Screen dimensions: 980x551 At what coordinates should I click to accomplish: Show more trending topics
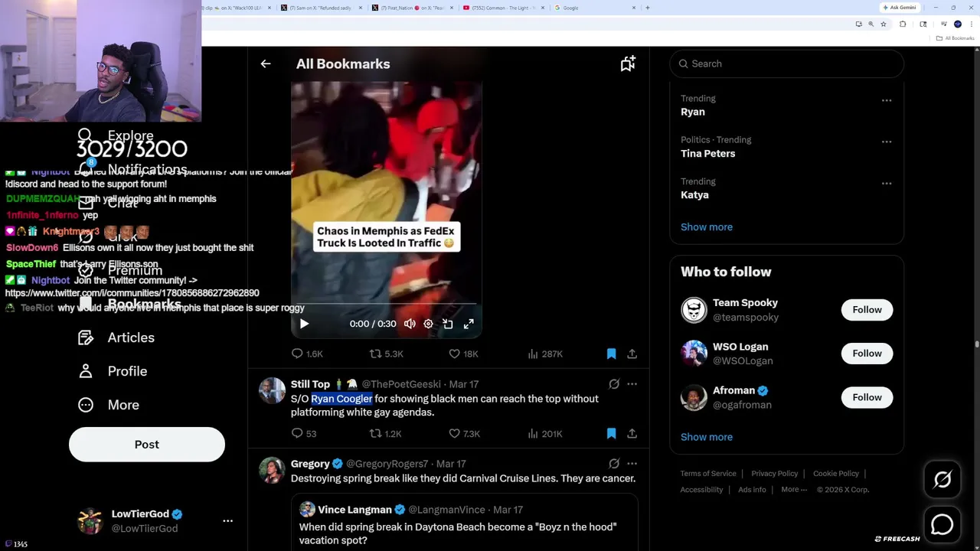(707, 227)
